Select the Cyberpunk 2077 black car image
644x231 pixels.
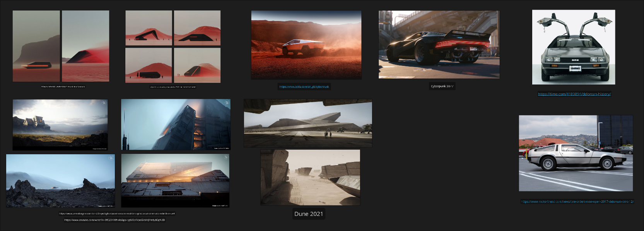click(x=439, y=45)
